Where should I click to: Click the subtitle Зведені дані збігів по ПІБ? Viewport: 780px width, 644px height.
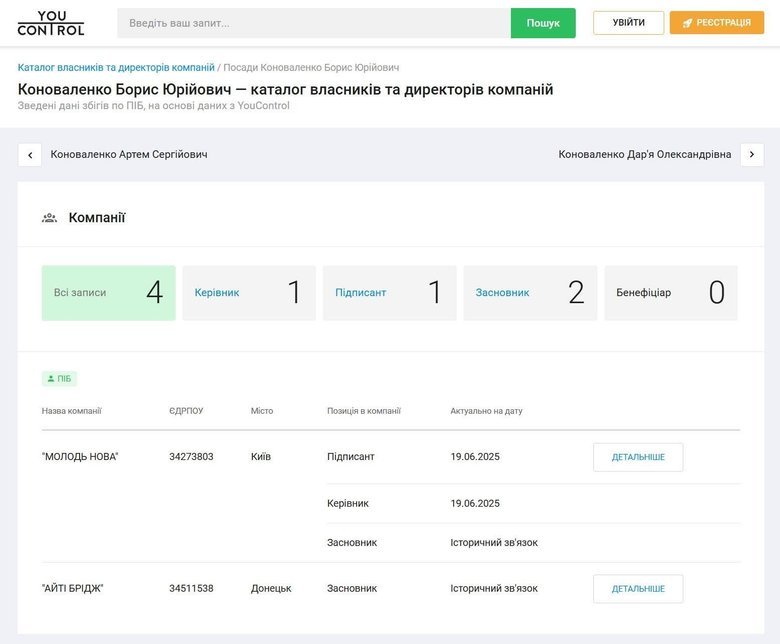(153, 105)
